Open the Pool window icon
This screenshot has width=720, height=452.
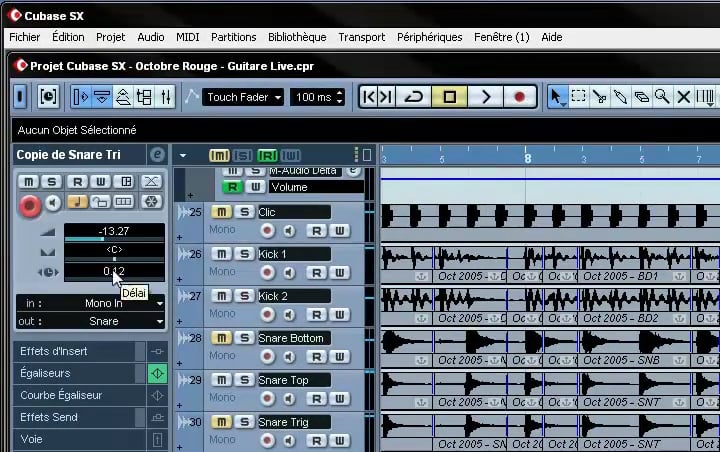pyautogui.click(x=145, y=97)
